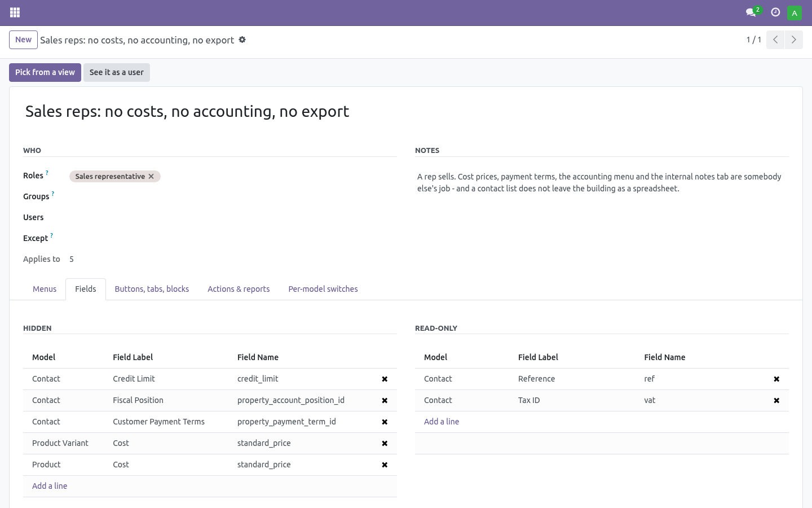812x508 pixels.
Task: Open the Actions & reports tab
Action: click(x=239, y=289)
